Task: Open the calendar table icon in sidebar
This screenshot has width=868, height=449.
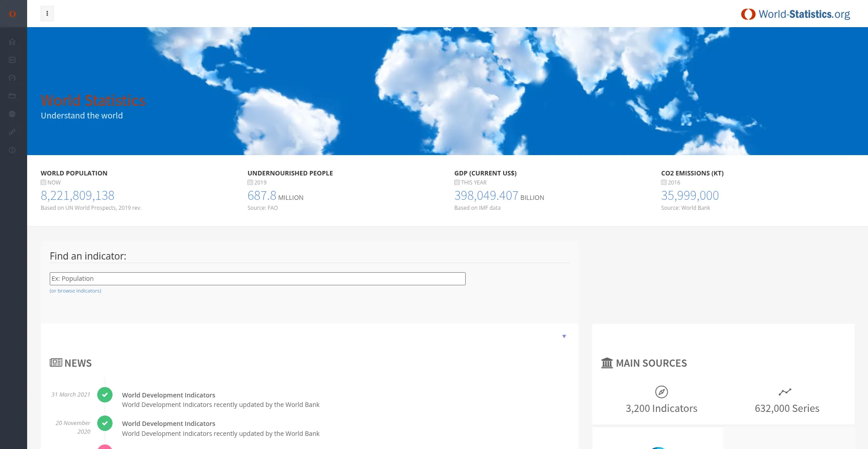Action: click(x=12, y=60)
